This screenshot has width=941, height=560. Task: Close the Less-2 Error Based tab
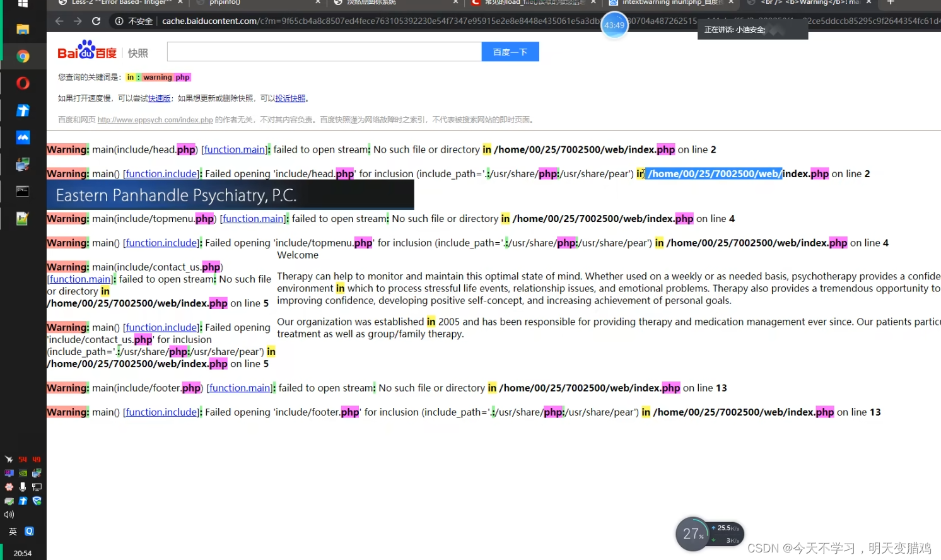(x=180, y=3)
